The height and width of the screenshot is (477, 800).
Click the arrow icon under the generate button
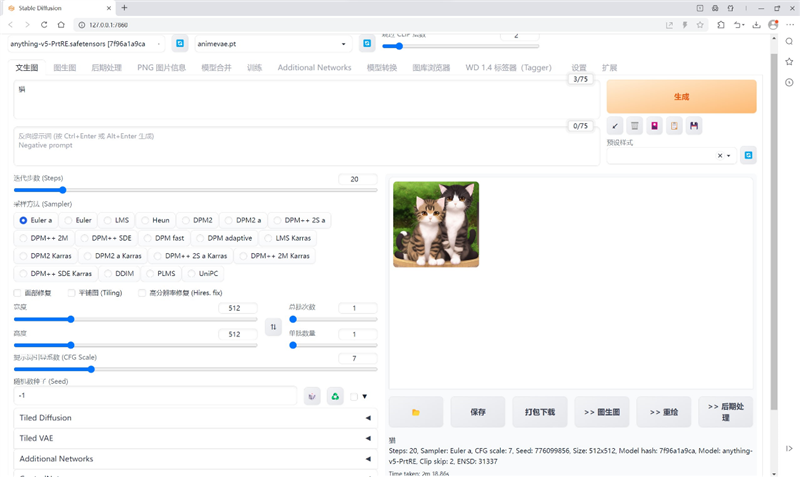point(615,125)
